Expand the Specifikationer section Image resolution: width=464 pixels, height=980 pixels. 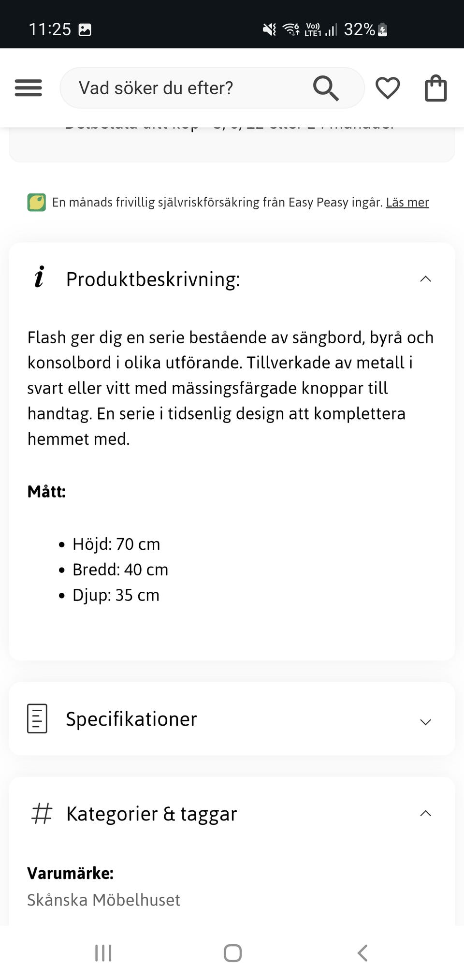click(425, 721)
